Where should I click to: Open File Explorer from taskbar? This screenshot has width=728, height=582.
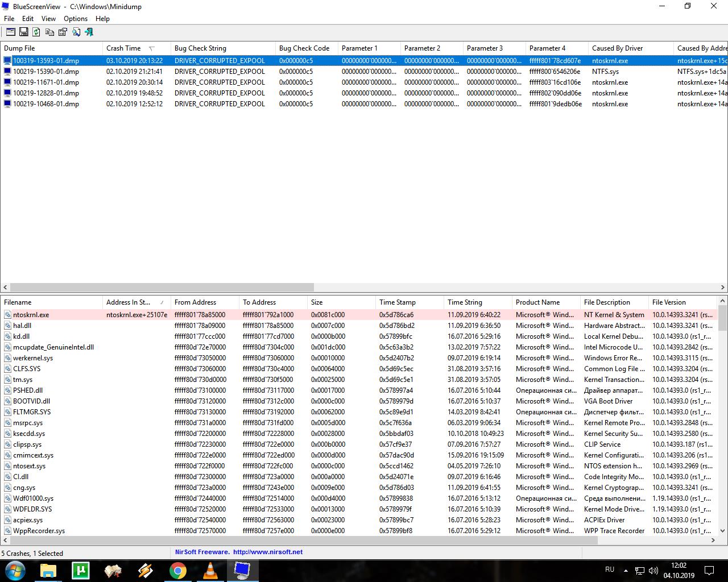click(x=48, y=570)
